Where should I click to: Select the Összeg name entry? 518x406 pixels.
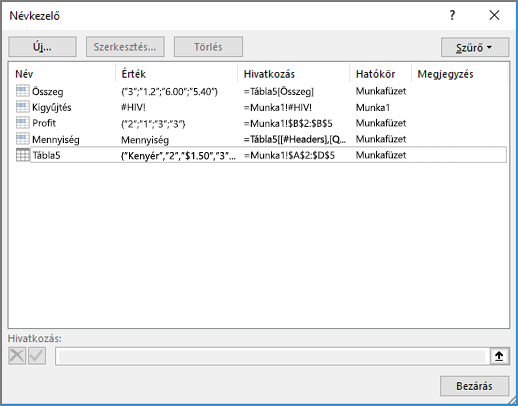[48, 91]
